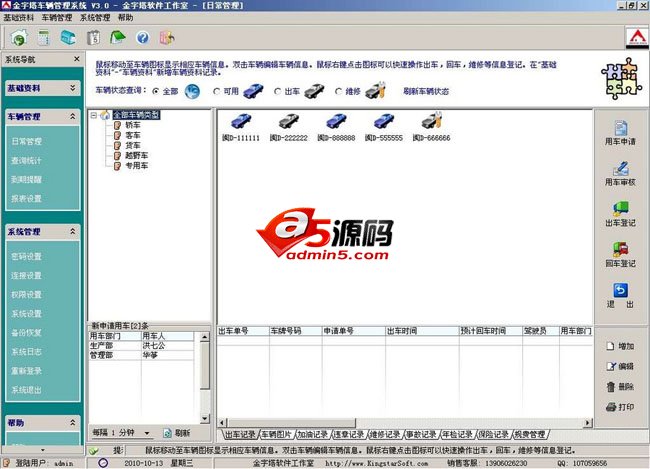Viewport: 650px width, 469px height.
Task: Click the 刷新车辆状态 link
Action: (426, 91)
